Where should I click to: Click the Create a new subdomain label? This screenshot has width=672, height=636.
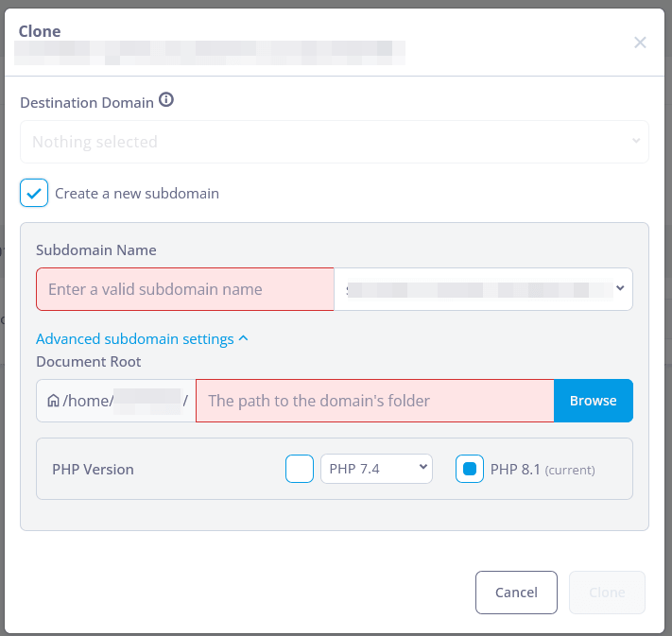pos(137,194)
